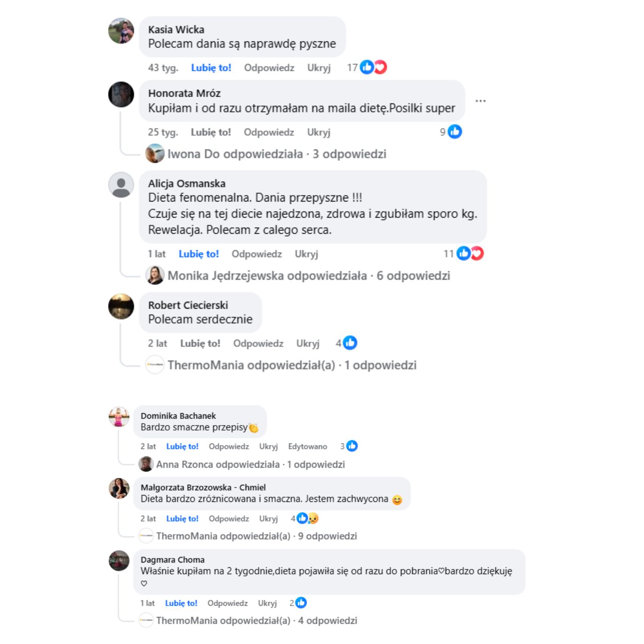Unlike Dagmara Choma's comment via Lubię to!
The height and width of the screenshot is (644, 644).
pyautogui.click(x=181, y=603)
